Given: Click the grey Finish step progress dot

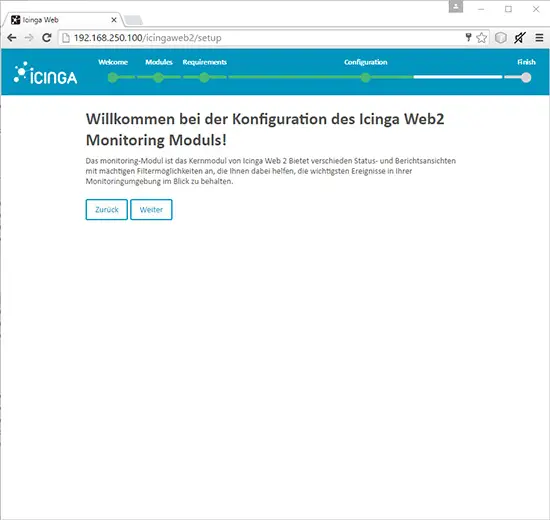Looking at the screenshot, I should [x=526, y=78].
